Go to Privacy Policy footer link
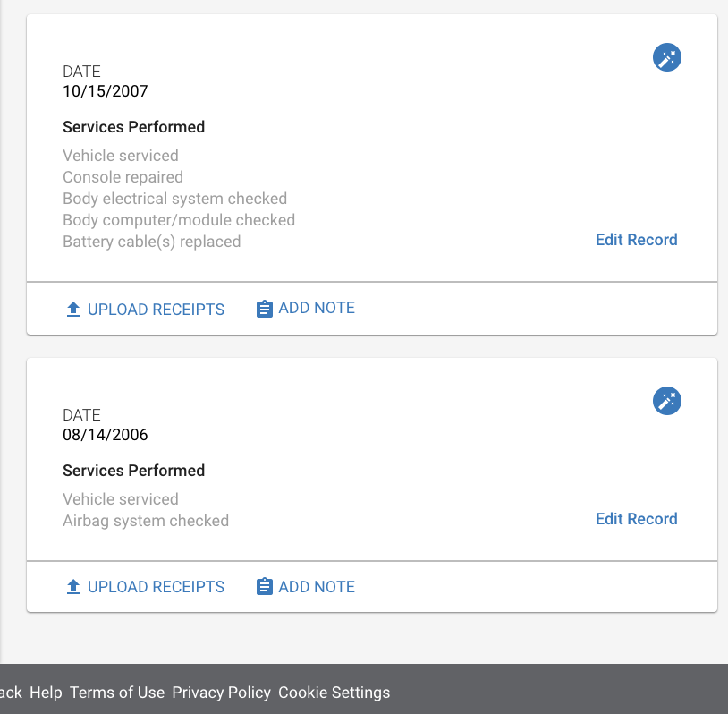Image resolution: width=728 pixels, height=714 pixels. pyautogui.click(x=222, y=693)
